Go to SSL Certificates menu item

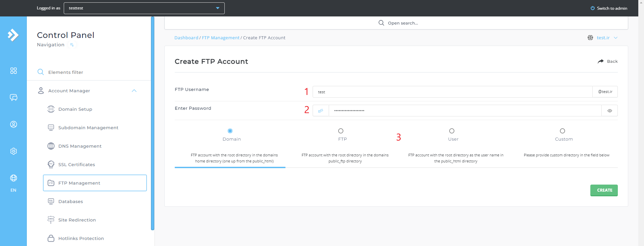pos(76,165)
